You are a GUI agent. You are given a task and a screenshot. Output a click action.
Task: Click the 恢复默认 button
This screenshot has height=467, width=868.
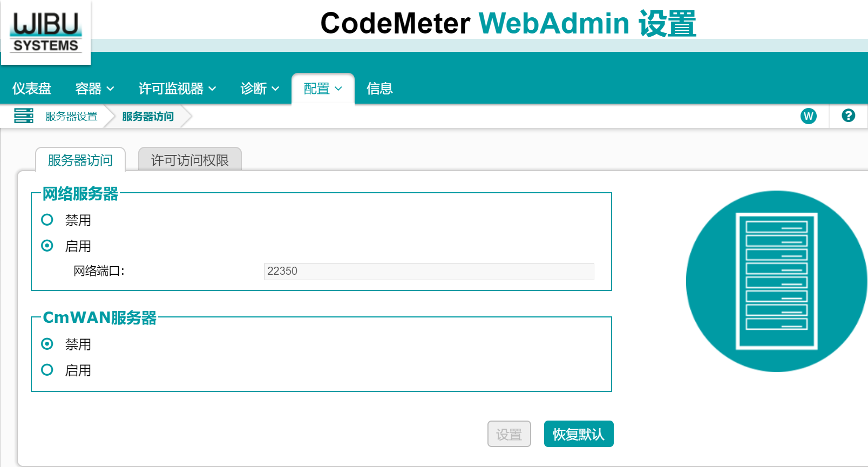[578, 434]
